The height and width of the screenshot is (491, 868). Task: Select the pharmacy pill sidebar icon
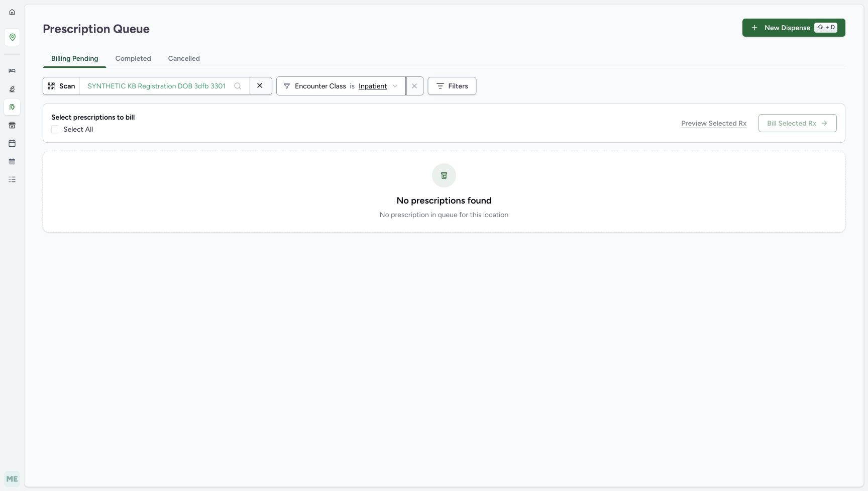(12, 107)
